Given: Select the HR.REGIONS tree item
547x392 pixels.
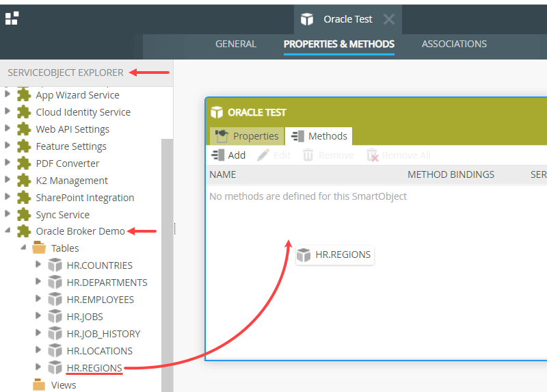Looking at the screenshot, I should (x=94, y=368).
